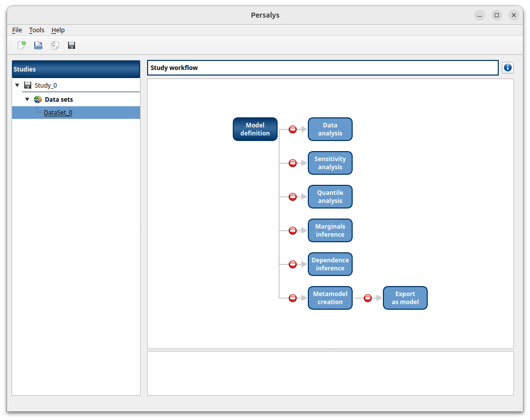
Task: Click the Model definition workflow box
Action: tap(255, 129)
